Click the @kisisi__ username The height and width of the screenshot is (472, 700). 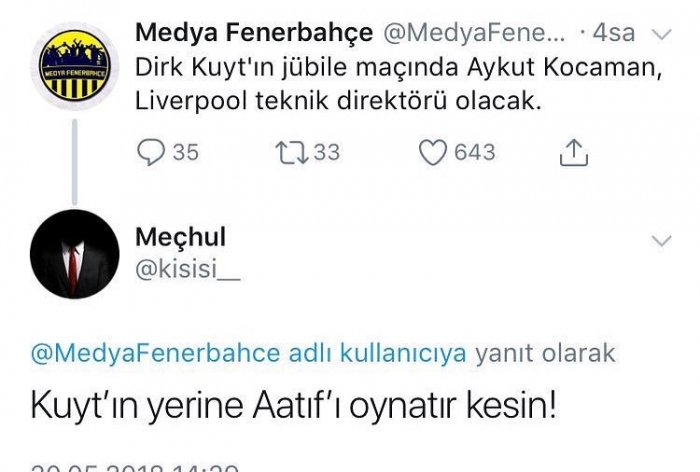click(x=187, y=268)
